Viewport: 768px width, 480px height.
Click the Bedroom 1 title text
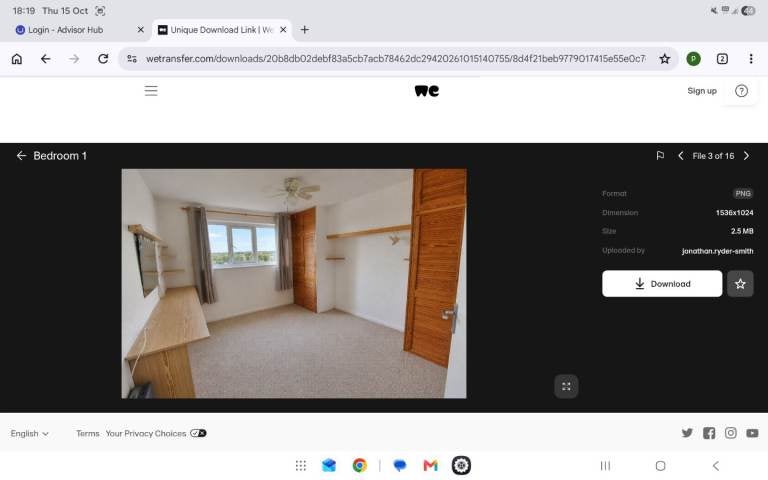click(60, 156)
